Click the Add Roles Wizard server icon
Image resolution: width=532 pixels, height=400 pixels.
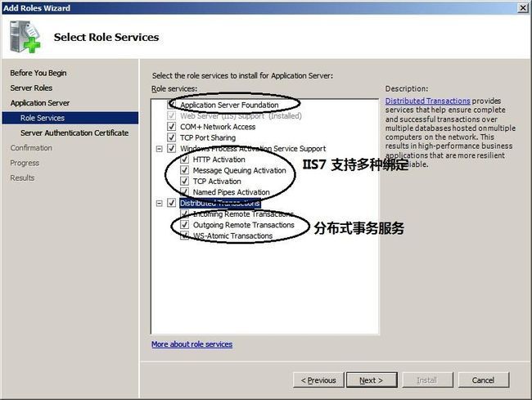[x=25, y=37]
